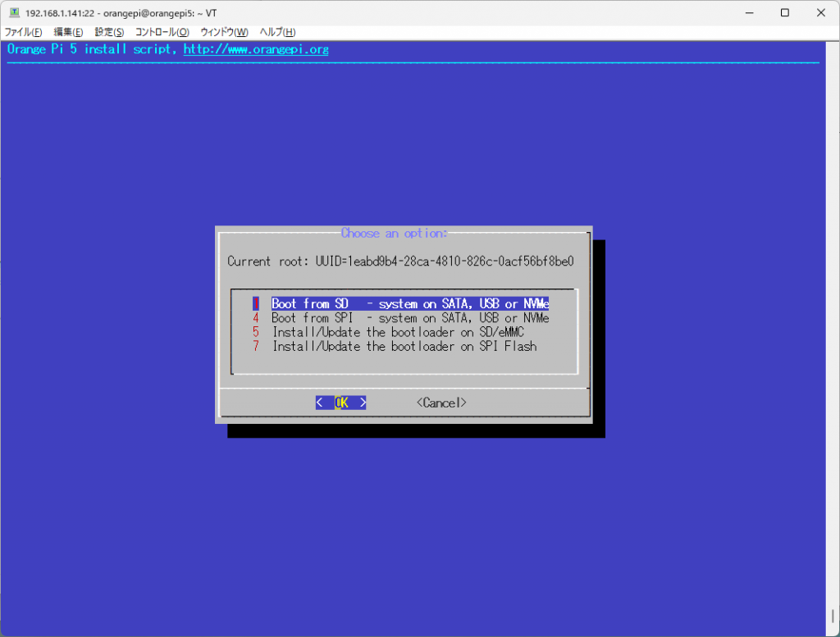Viewport: 840px width, 637px height.
Task: Open the 設定(S) menu
Action: pos(109,32)
